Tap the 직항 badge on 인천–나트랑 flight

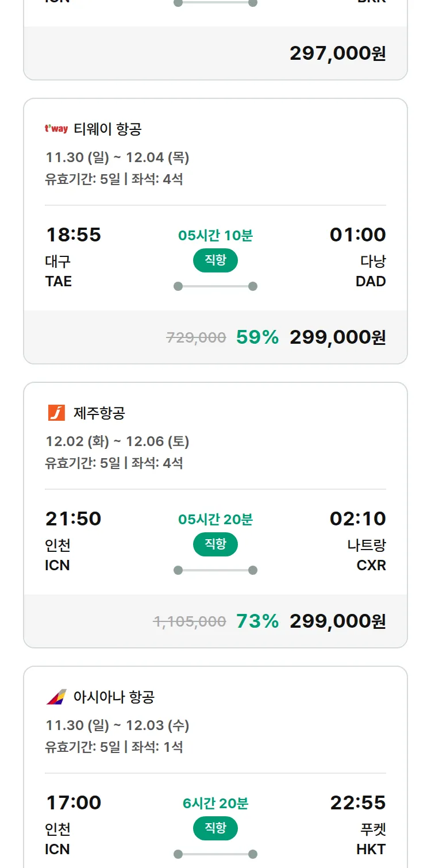[x=215, y=544]
